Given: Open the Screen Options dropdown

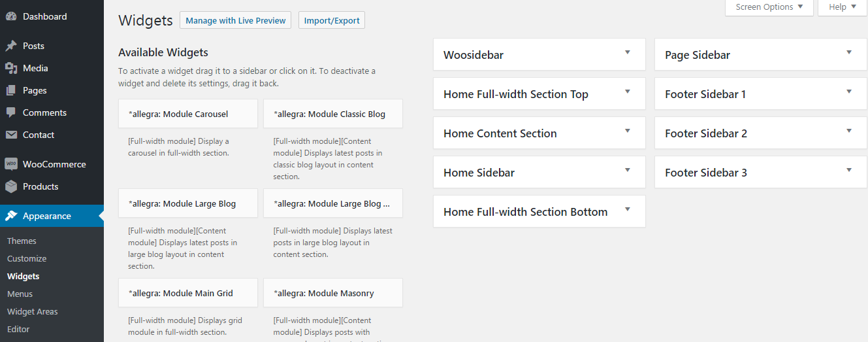Looking at the screenshot, I should (x=769, y=7).
